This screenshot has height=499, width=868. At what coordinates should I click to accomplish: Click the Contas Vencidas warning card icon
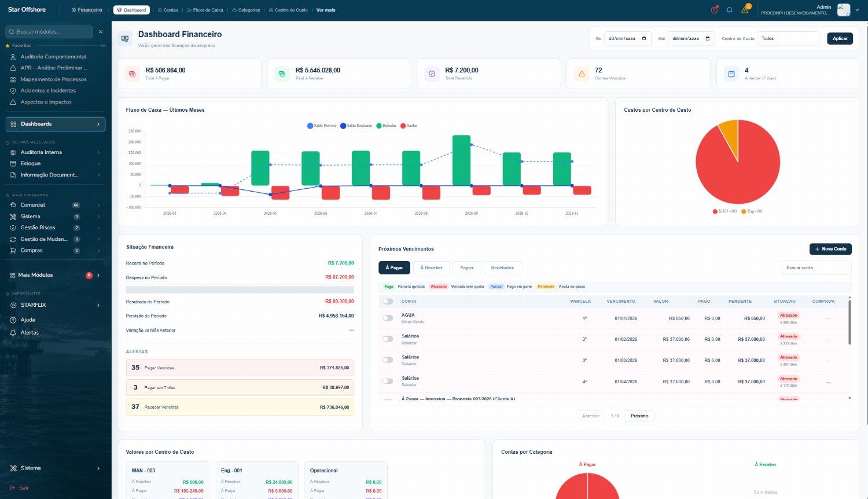[582, 74]
